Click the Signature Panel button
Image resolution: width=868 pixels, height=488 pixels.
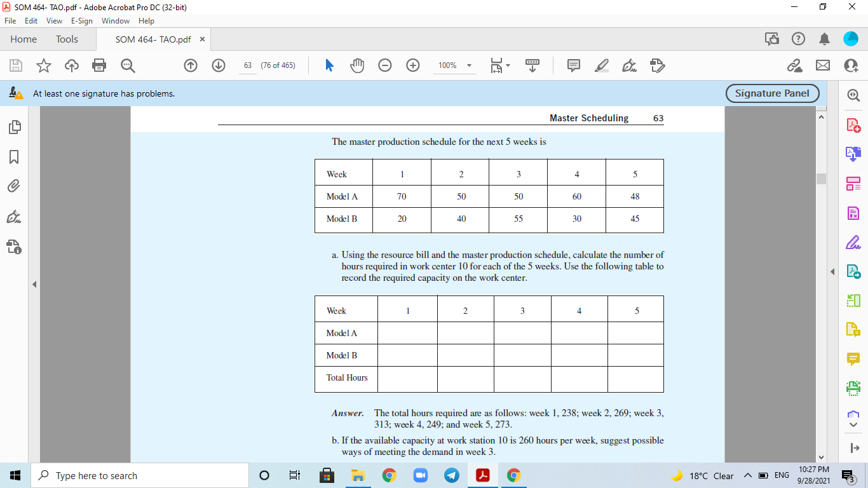pyautogui.click(x=771, y=93)
